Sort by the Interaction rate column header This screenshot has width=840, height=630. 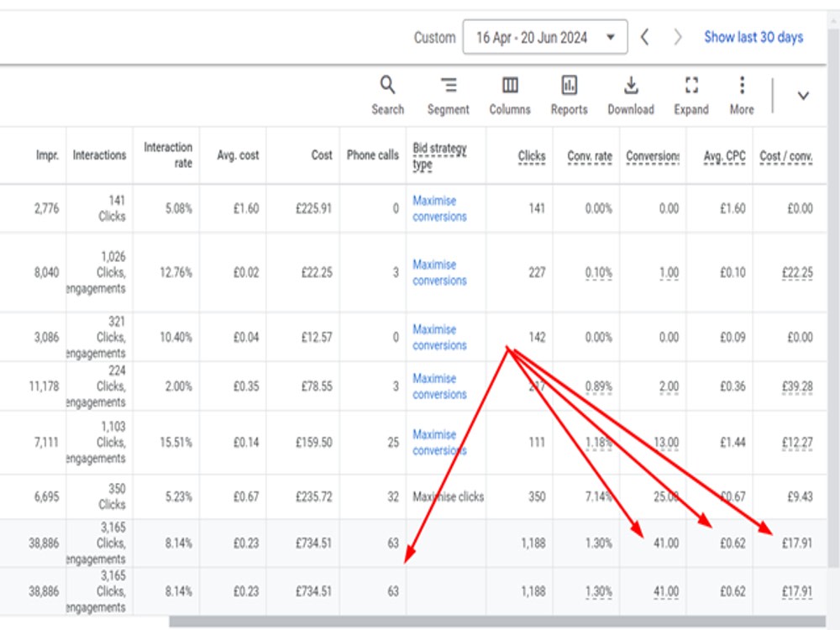pyautogui.click(x=168, y=155)
